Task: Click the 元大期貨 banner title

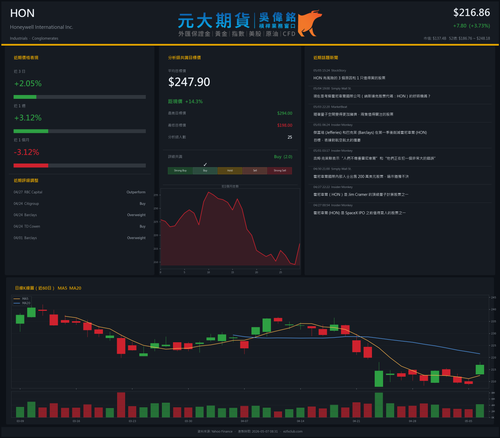Action: [214, 21]
